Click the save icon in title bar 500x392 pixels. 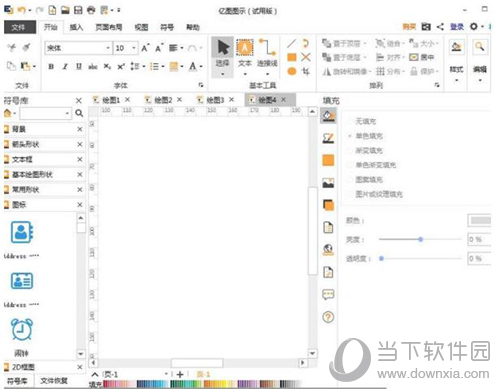click(78, 10)
